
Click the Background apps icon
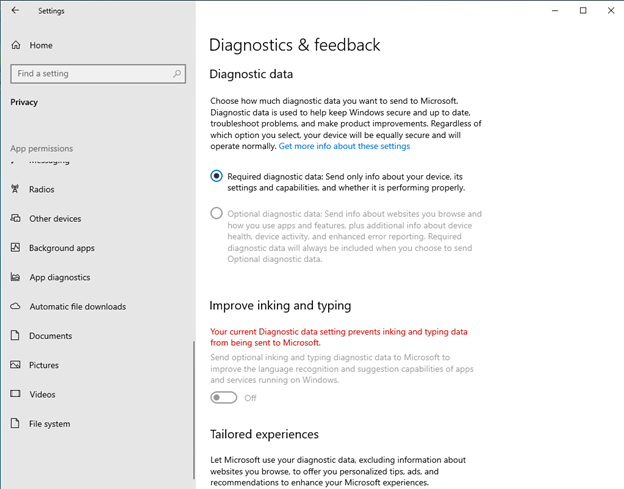pyautogui.click(x=15, y=247)
